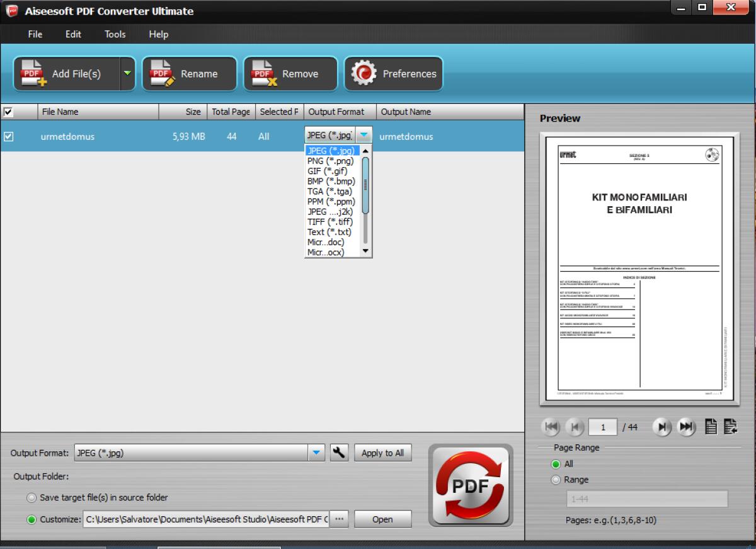
Task: Open the Edit menu
Action: (x=72, y=34)
